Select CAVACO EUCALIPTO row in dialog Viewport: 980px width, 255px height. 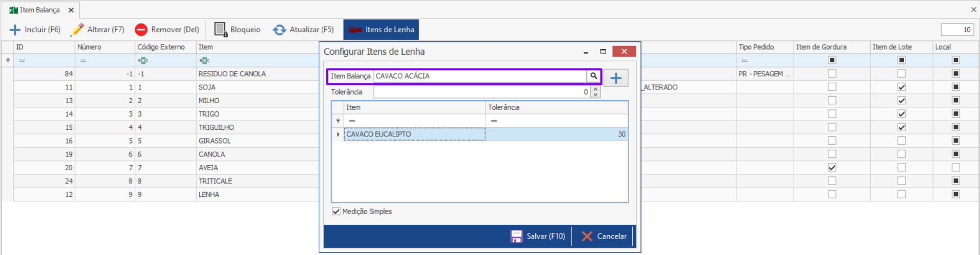click(x=480, y=134)
